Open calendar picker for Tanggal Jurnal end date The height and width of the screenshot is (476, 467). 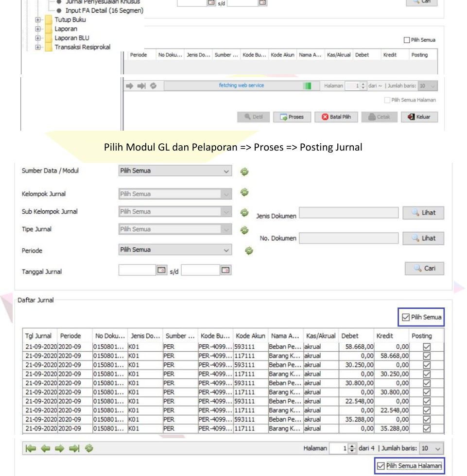(x=225, y=270)
